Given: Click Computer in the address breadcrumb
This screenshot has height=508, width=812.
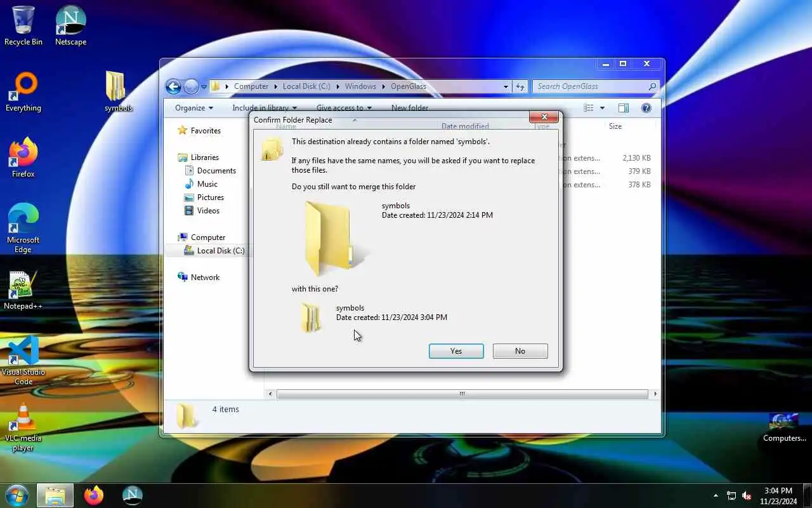Looking at the screenshot, I should [x=251, y=86].
